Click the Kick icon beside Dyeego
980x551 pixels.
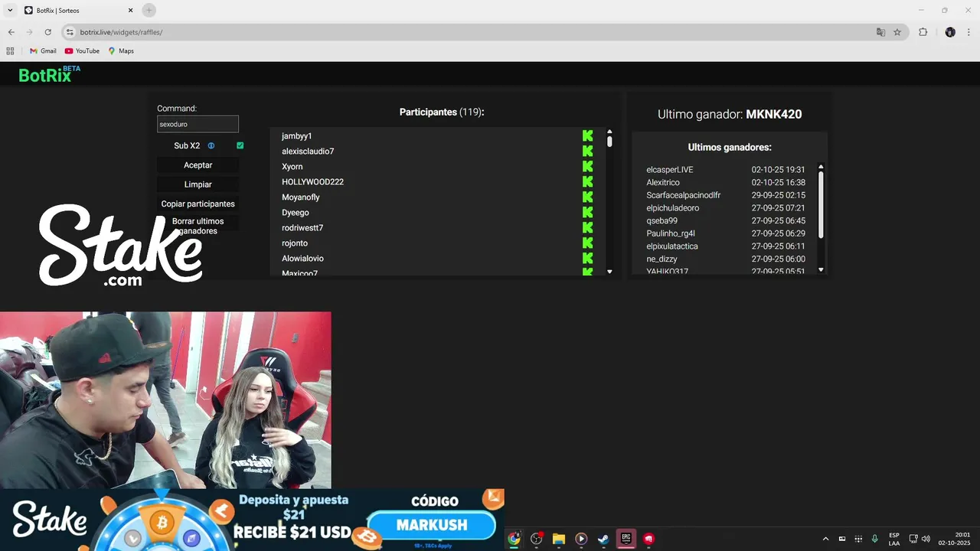tap(588, 213)
